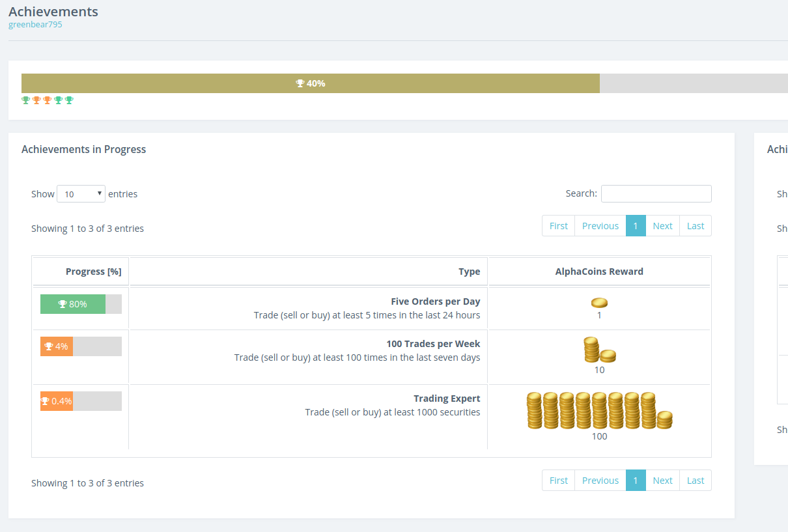Click the trophy icon inside the 40% bar
Viewport: 788px width, 532px height.
300,83
